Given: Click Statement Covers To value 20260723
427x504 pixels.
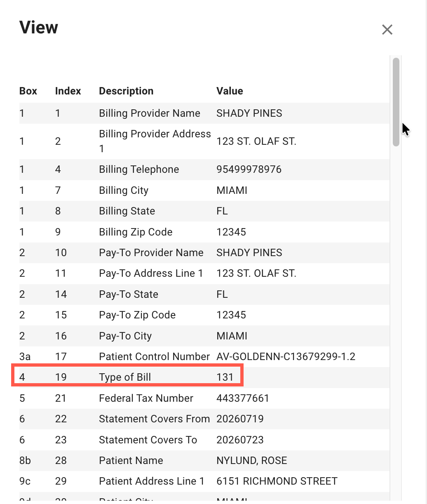Looking at the screenshot, I should click(x=240, y=440).
